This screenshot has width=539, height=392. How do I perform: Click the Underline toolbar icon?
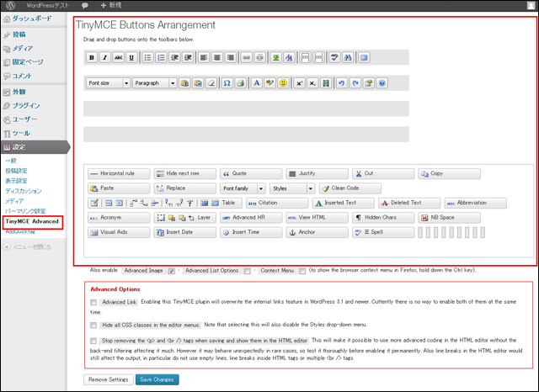(x=131, y=57)
